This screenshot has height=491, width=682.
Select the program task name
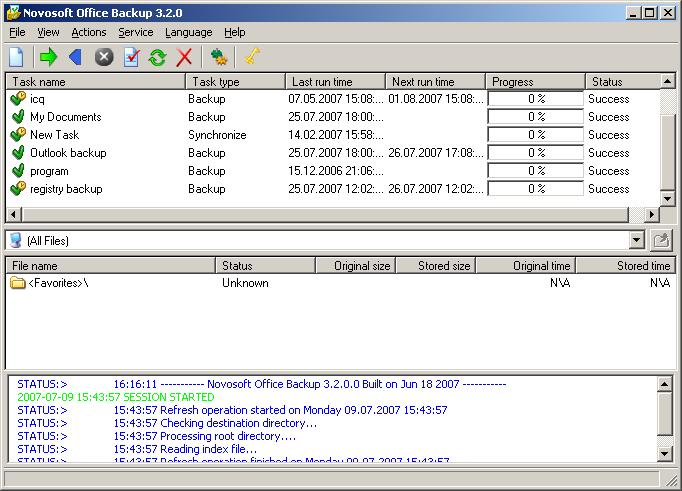pyautogui.click(x=49, y=171)
